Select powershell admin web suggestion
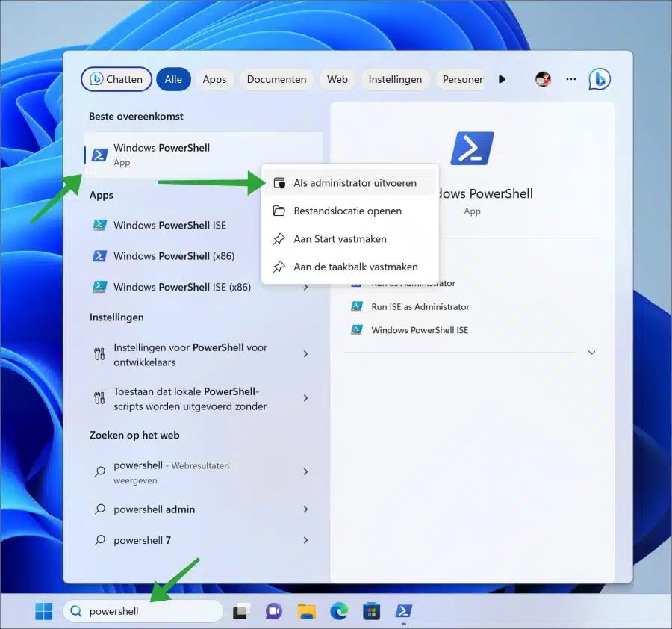Viewport: 672px width, 629px height. [x=202, y=509]
